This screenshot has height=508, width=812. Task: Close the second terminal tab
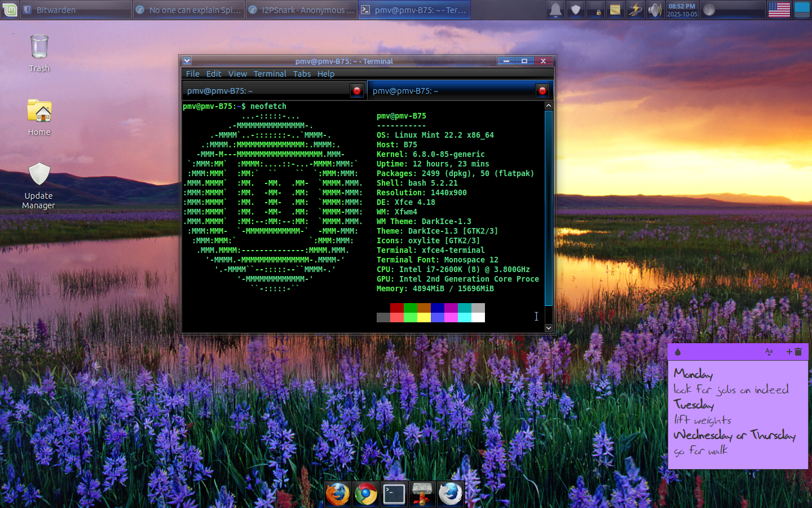point(542,91)
